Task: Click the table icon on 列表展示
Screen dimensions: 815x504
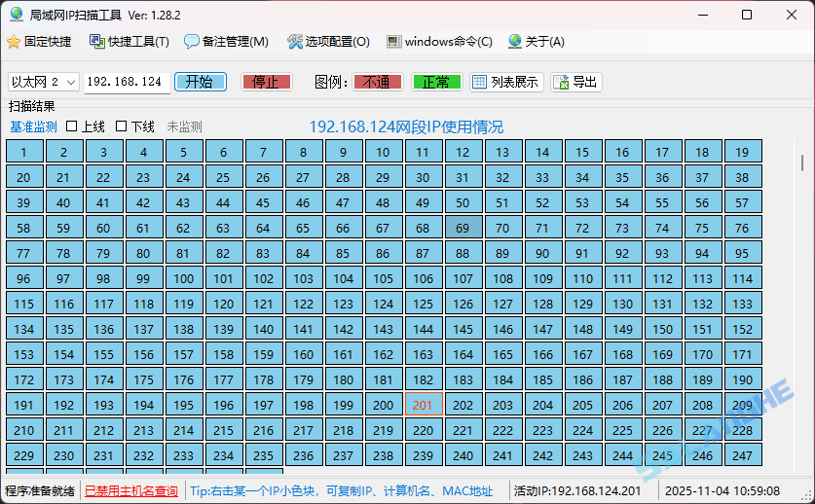Action: (480, 82)
